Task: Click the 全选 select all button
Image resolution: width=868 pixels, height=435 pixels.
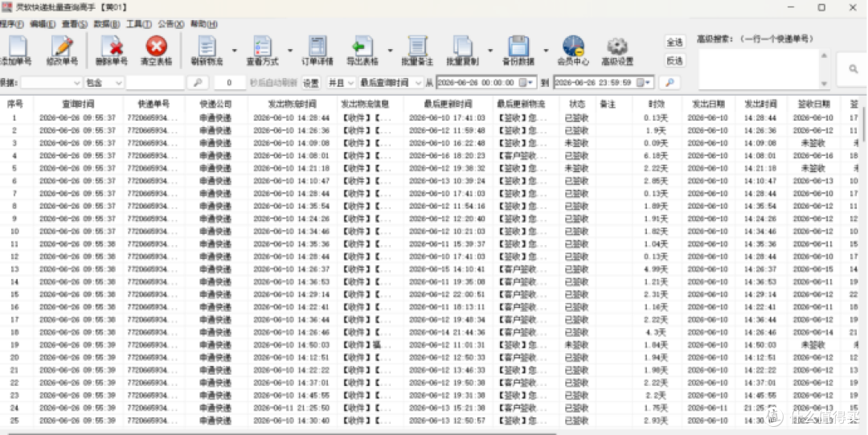Action: point(674,42)
